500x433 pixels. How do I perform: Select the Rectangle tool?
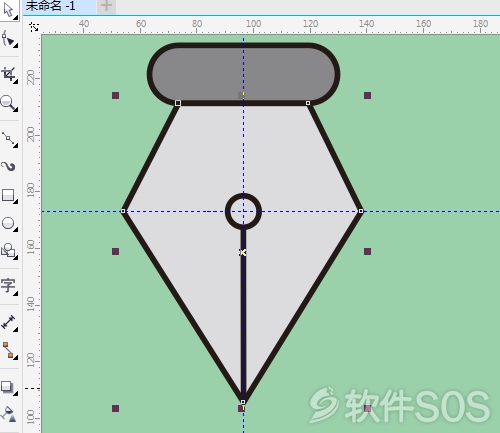9,195
